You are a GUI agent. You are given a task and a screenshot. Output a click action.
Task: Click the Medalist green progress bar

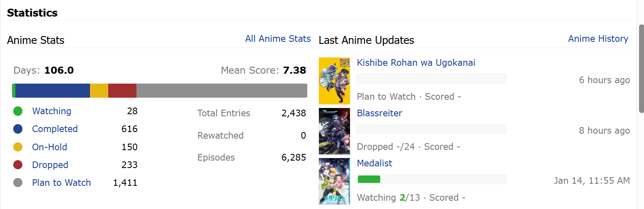(369, 179)
